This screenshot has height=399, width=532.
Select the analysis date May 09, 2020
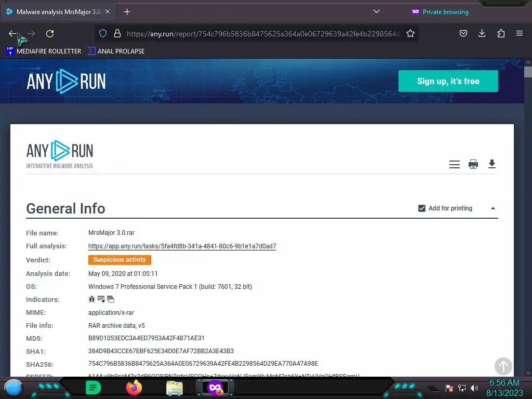(123, 274)
